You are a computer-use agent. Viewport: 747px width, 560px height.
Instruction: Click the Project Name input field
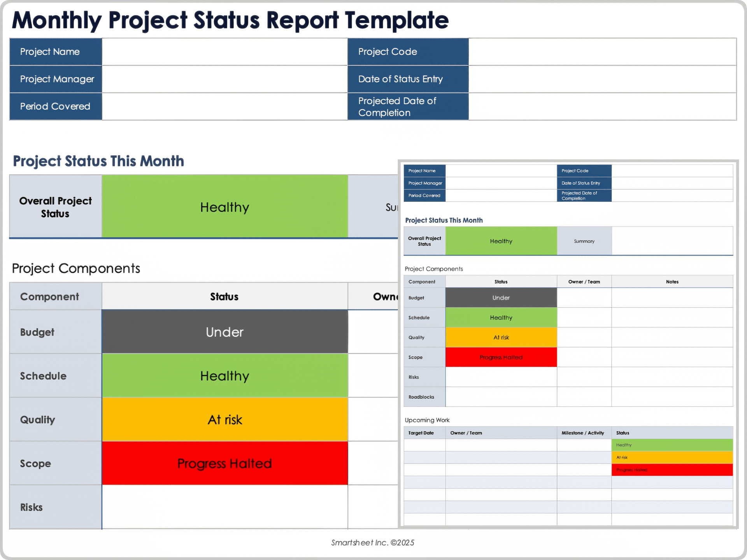click(224, 52)
